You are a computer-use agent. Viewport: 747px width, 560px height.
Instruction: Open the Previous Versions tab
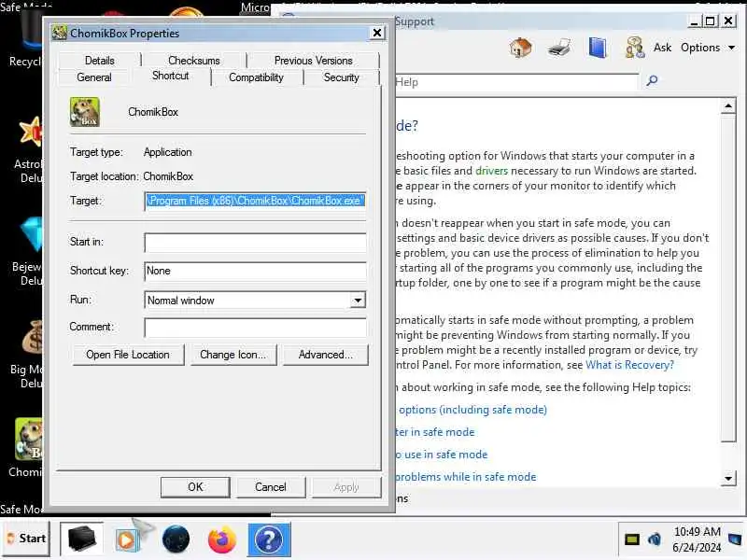coord(313,61)
